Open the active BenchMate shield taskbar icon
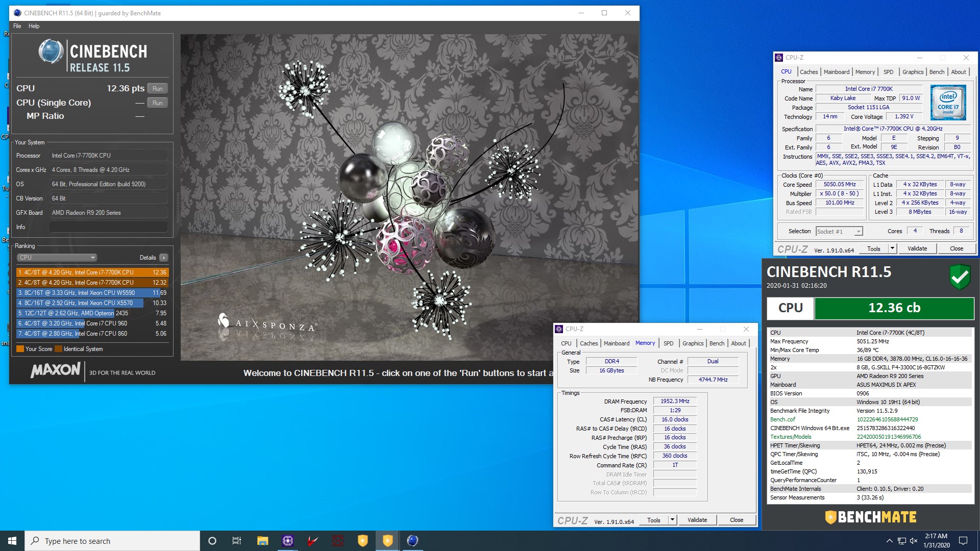 coord(388,541)
